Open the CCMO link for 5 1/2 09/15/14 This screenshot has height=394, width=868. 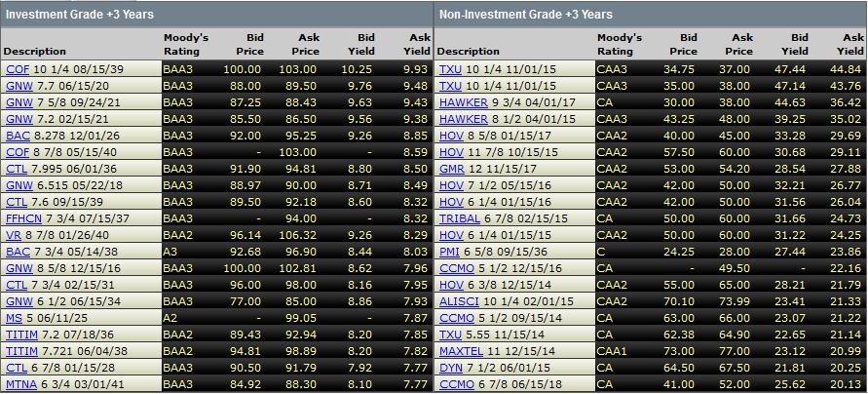(x=457, y=318)
